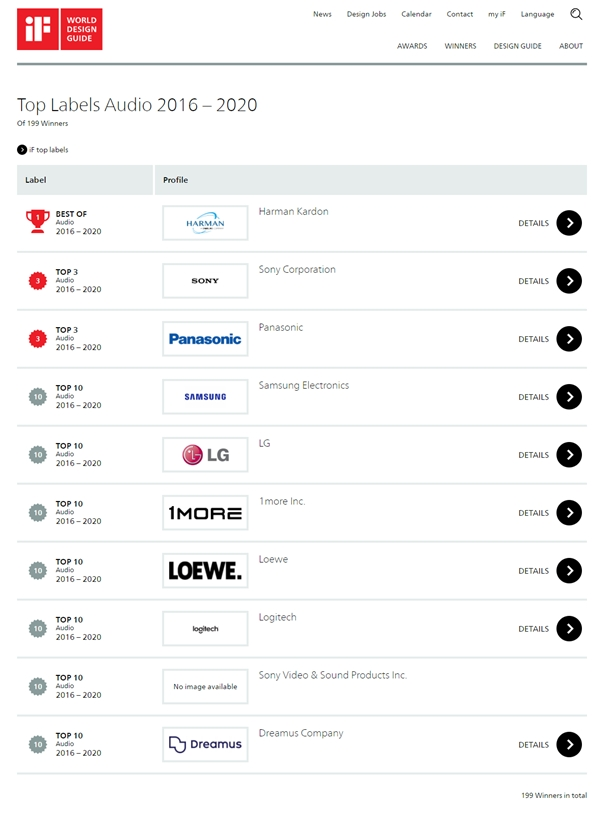Open the Calendar page link
This screenshot has height=819, width=600.
416,14
